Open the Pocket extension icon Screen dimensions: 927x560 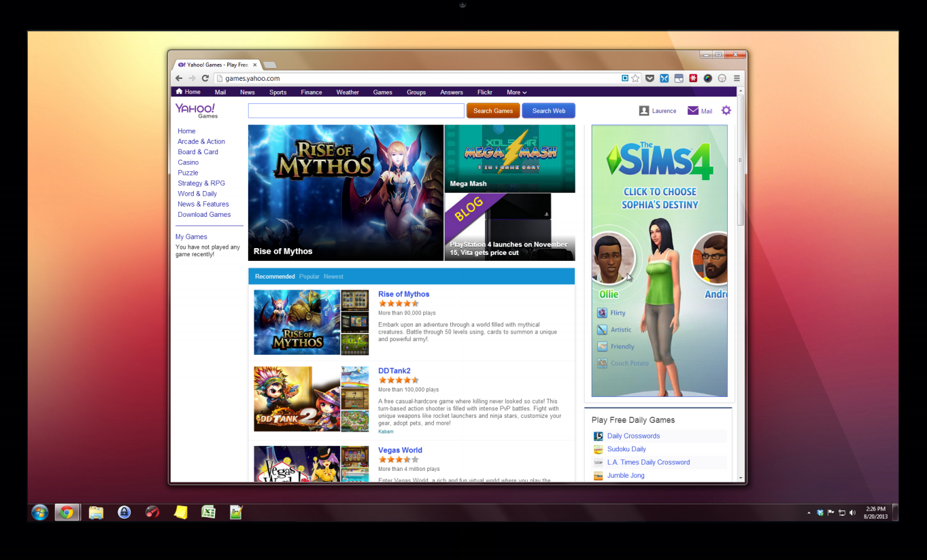650,78
